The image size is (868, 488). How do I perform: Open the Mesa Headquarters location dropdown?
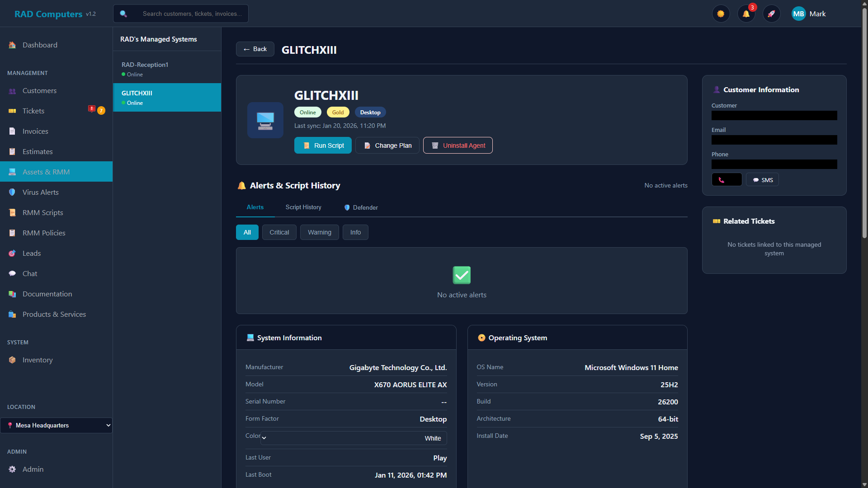point(56,425)
